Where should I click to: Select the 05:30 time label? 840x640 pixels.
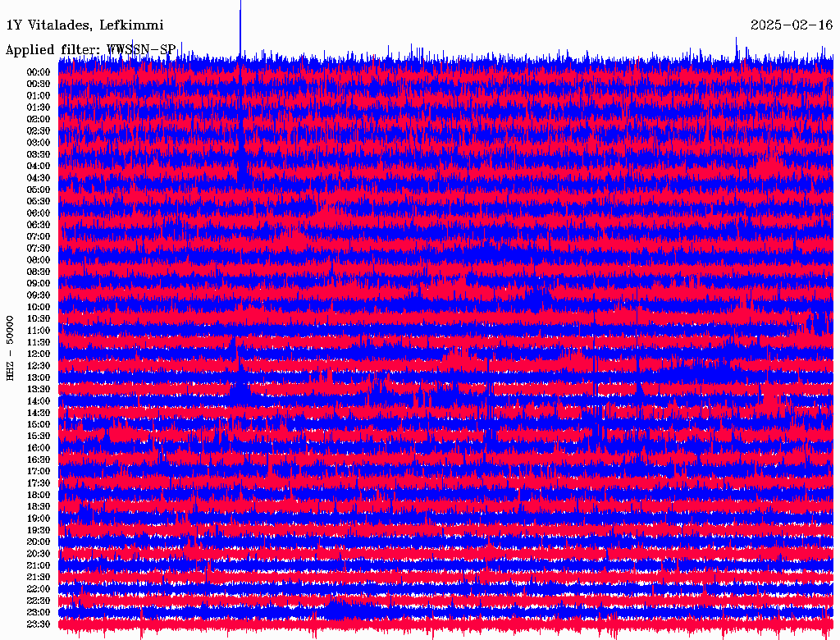coord(39,201)
